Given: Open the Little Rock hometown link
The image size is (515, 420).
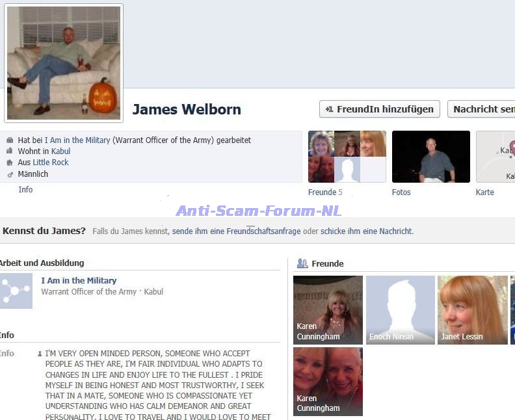Looking at the screenshot, I should (x=51, y=163).
